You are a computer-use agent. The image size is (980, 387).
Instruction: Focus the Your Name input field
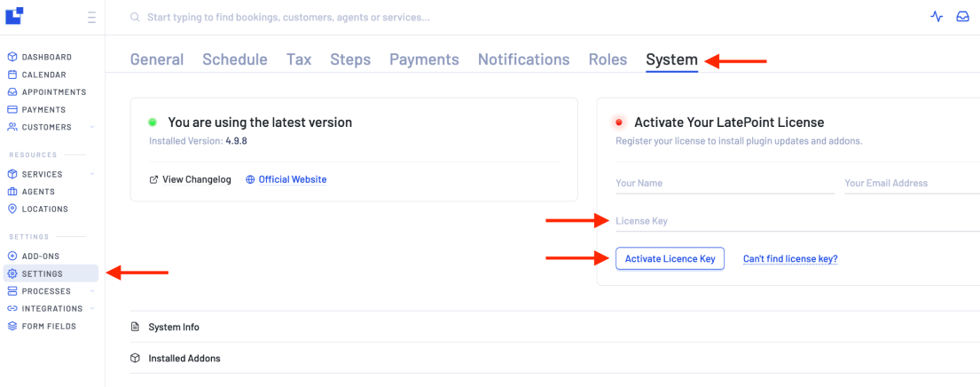pyautogui.click(x=725, y=183)
